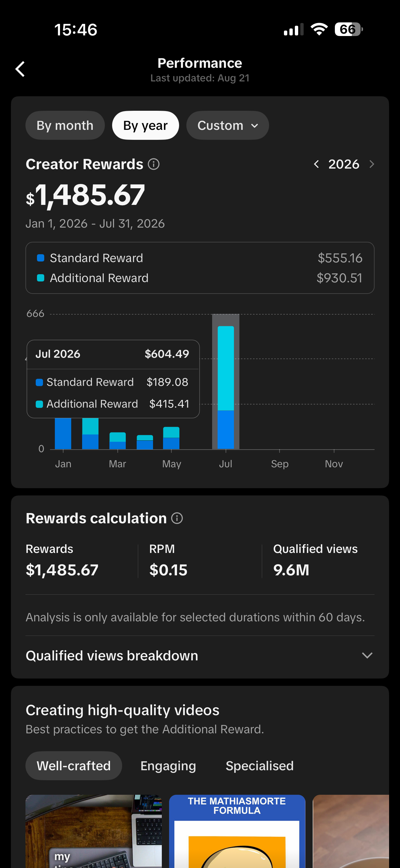Tap the Wi-Fi status icon
Image resolution: width=400 pixels, height=868 pixels.
pyautogui.click(x=319, y=29)
